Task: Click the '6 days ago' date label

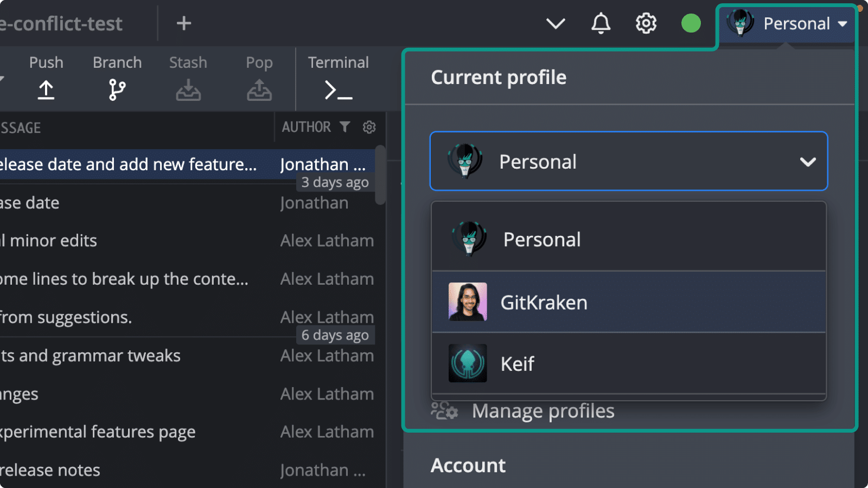Action: click(x=335, y=336)
